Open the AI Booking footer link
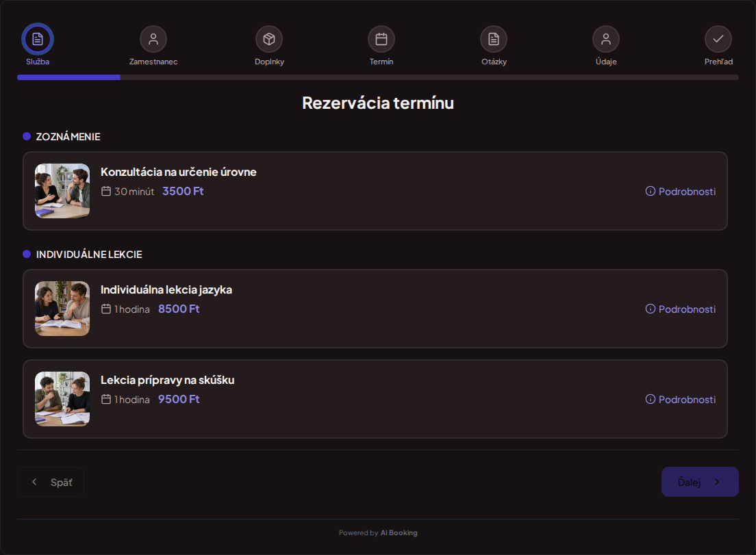Viewport: 756px width, 555px height. tap(399, 533)
